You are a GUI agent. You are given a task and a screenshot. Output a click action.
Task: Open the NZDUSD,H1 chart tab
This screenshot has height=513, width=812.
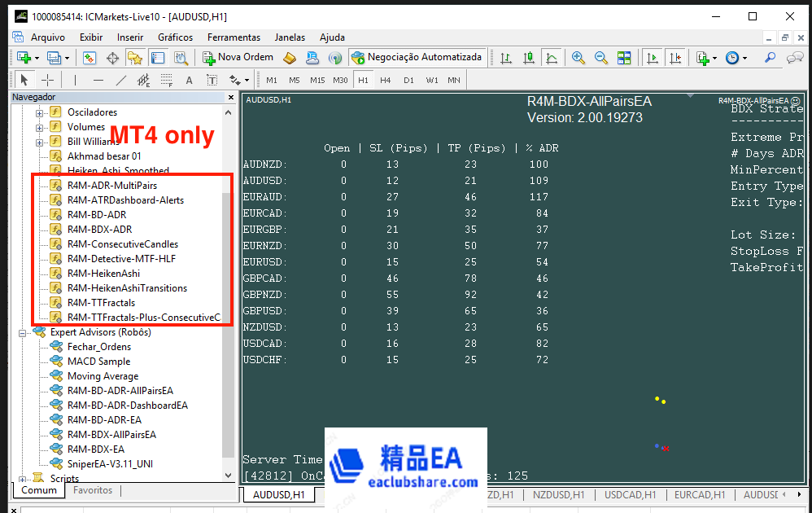558,495
